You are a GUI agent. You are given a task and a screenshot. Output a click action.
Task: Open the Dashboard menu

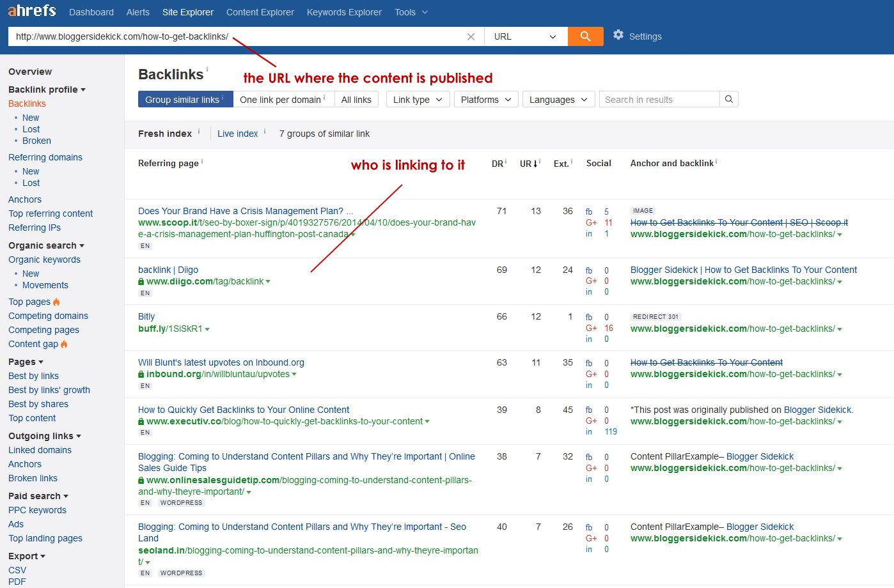coord(91,12)
